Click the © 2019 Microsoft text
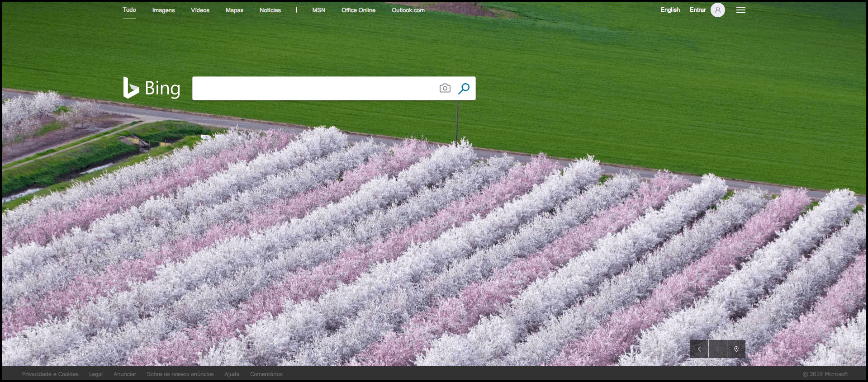The height and width of the screenshot is (382, 868). 825,374
